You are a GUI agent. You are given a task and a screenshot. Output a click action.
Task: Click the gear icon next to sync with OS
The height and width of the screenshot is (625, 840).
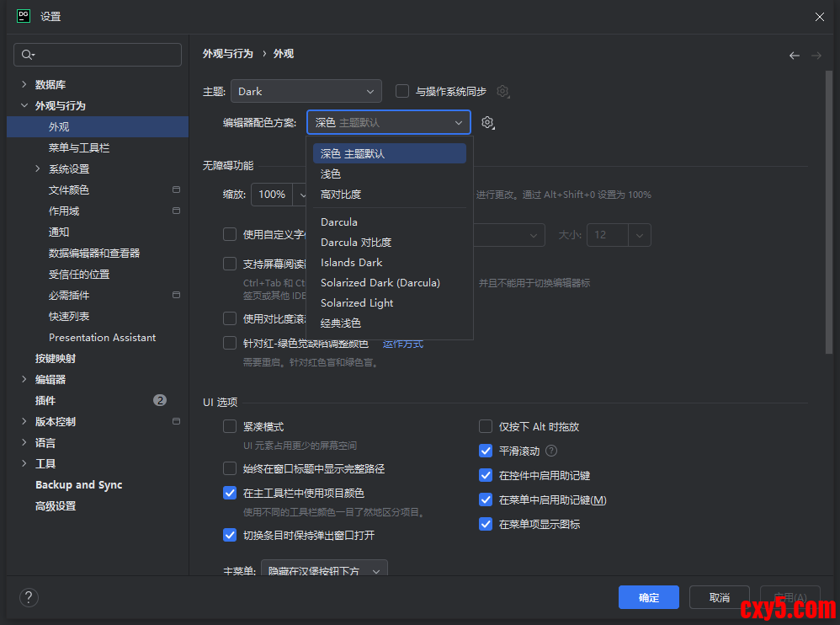pyautogui.click(x=502, y=91)
